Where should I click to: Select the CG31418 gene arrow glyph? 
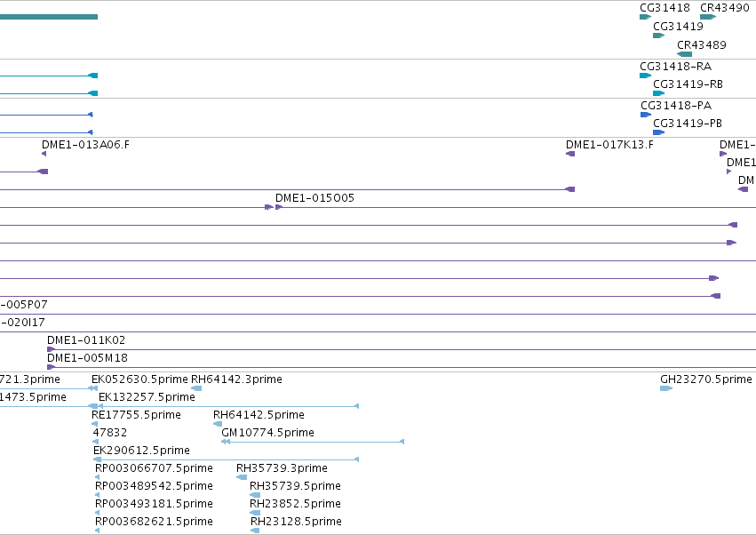pyautogui.click(x=645, y=17)
